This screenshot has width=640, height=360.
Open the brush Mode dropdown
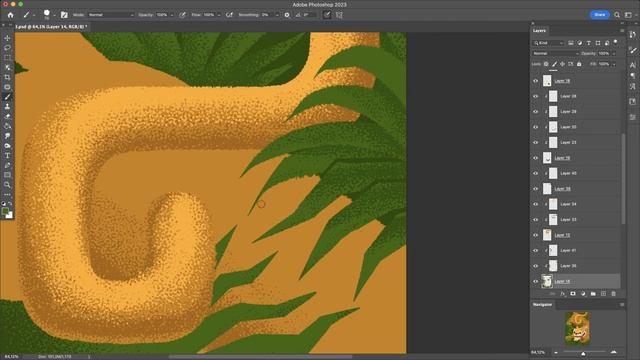111,15
